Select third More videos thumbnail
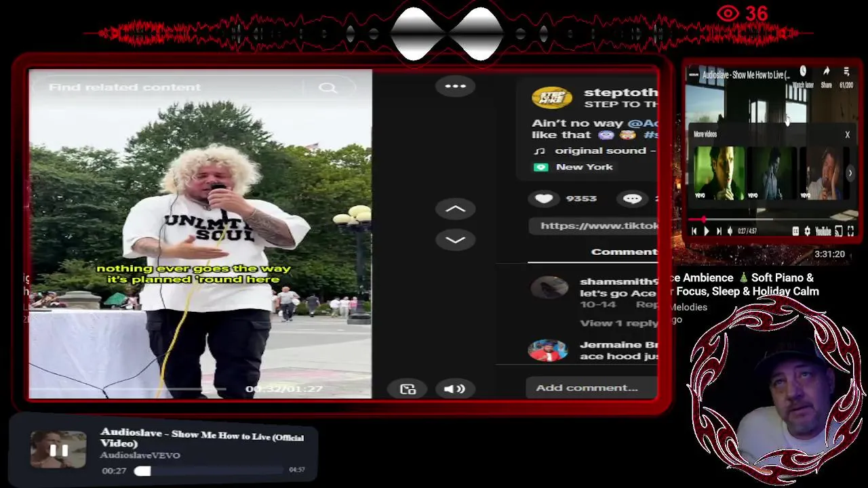Image resolution: width=868 pixels, height=488 pixels. 825,173
